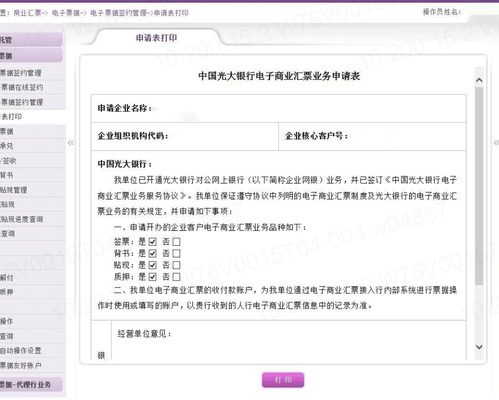Screen dimensions: 499x400
Task: Open 承兑 sidebar item
Action: [x=33, y=146]
